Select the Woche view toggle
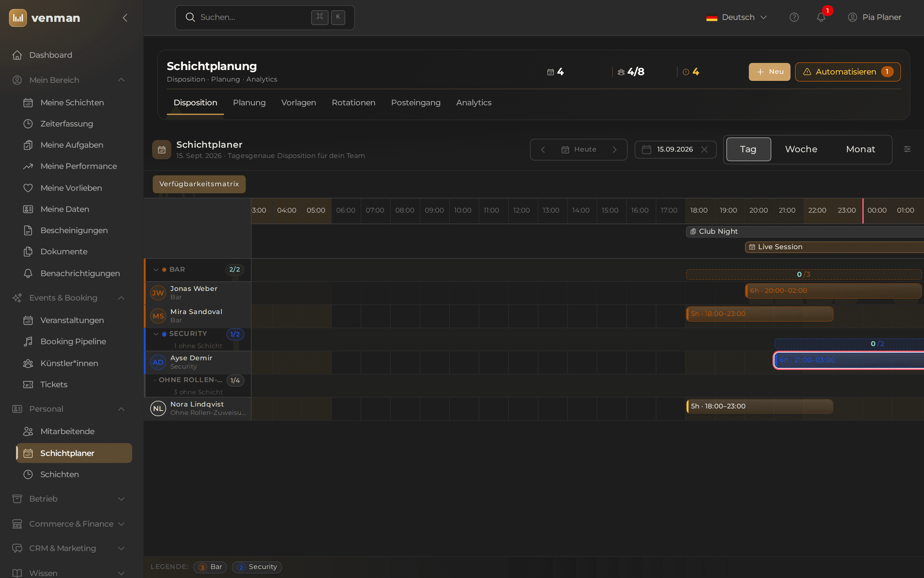 click(x=801, y=149)
